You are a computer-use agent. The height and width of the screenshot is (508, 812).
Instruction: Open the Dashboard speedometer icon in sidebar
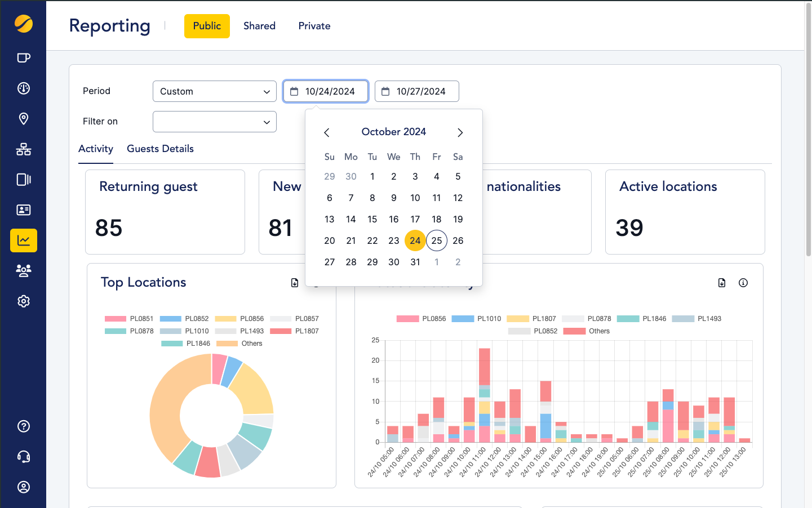(23, 88)
